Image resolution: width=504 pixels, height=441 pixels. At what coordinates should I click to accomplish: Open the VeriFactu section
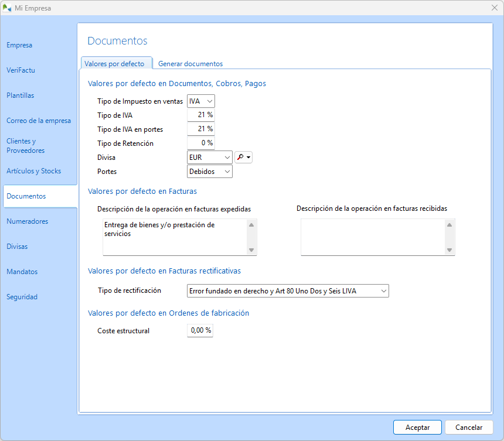21,70
